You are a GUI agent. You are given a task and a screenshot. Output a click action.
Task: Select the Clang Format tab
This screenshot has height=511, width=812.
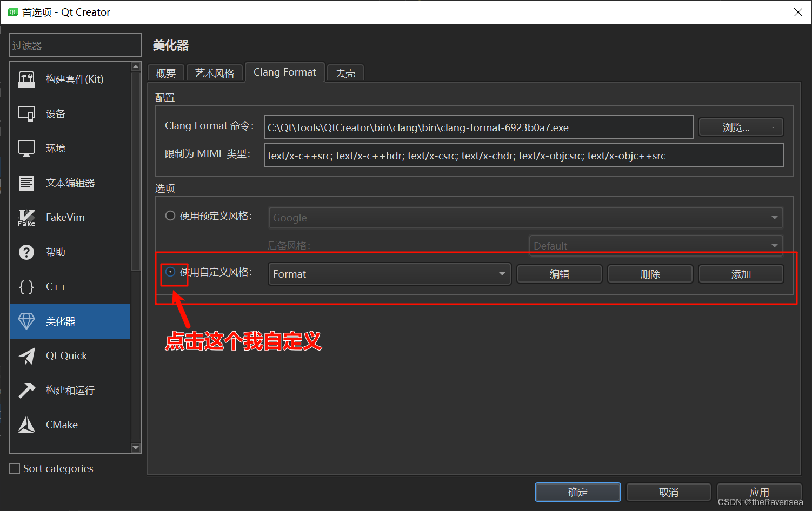click(x=285, y=72)
